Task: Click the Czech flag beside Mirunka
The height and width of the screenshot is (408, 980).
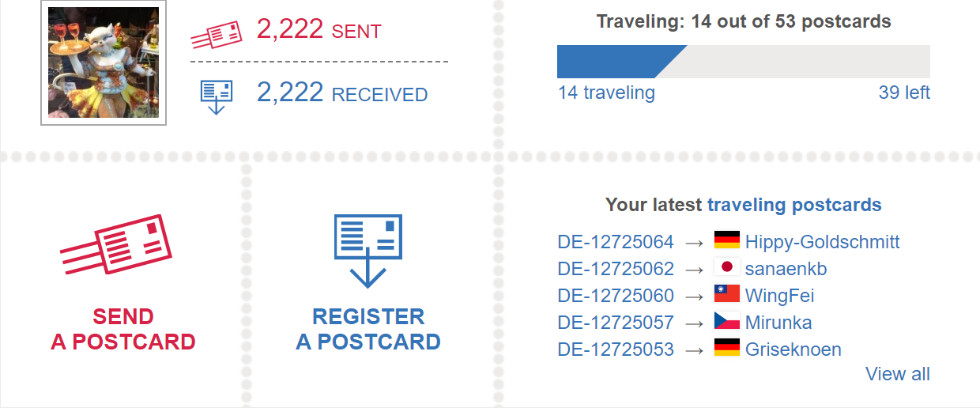Action: coord(726,321)
